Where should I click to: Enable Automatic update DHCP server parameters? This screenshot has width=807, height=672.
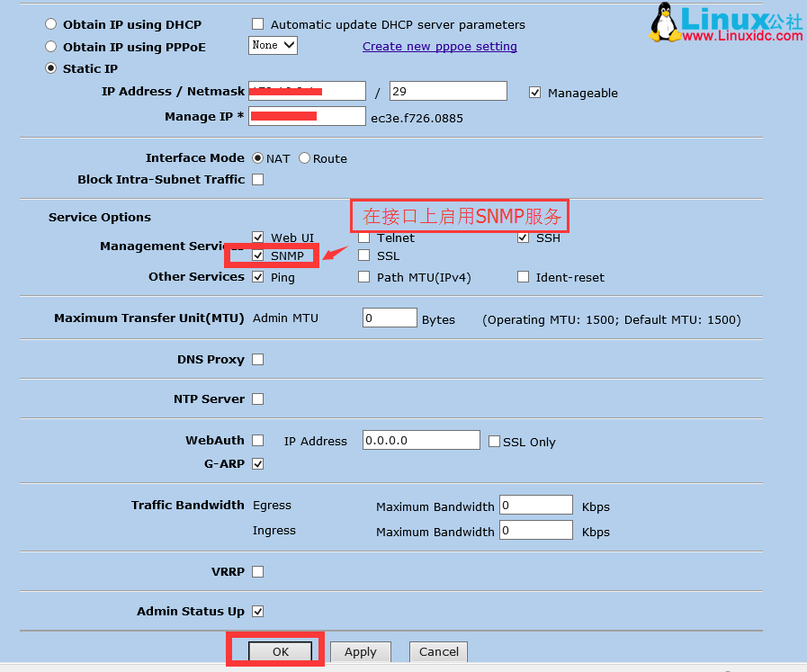[x=257, y=24]
